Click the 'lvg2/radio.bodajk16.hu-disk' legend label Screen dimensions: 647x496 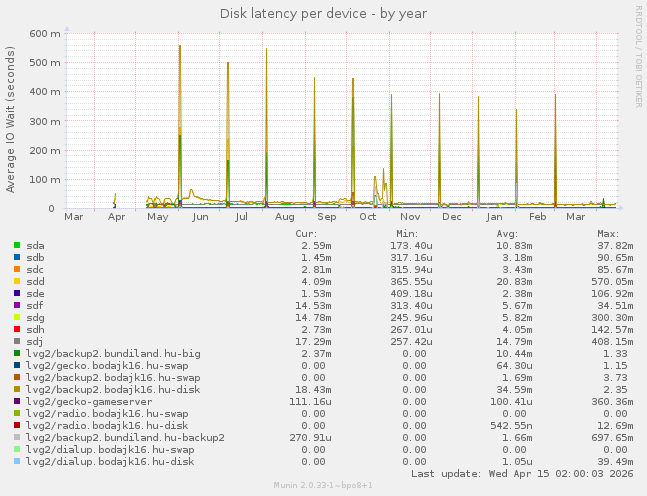click(x=107, y=425)
